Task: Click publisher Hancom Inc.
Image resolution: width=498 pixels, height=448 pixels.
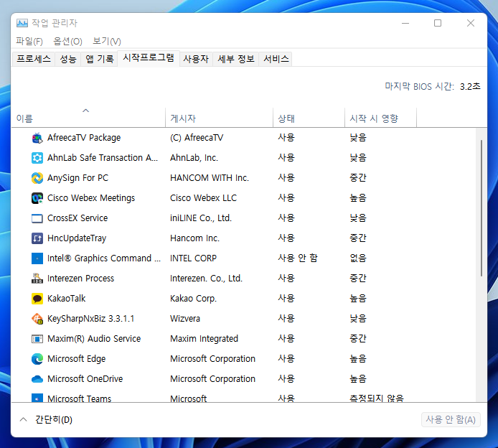Action: coord(194,238)
